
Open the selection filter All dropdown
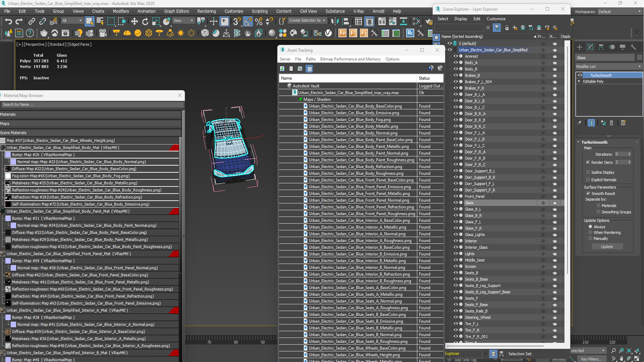[72, 21]
